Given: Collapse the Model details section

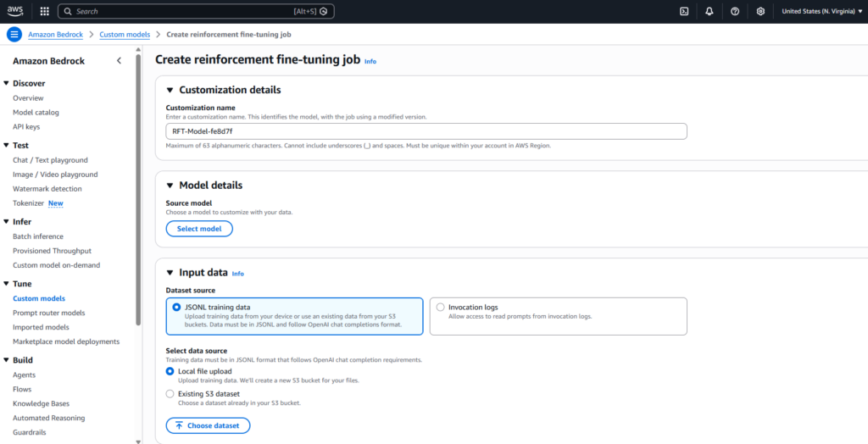Looking at the screenshot, I should pos(170,186).
